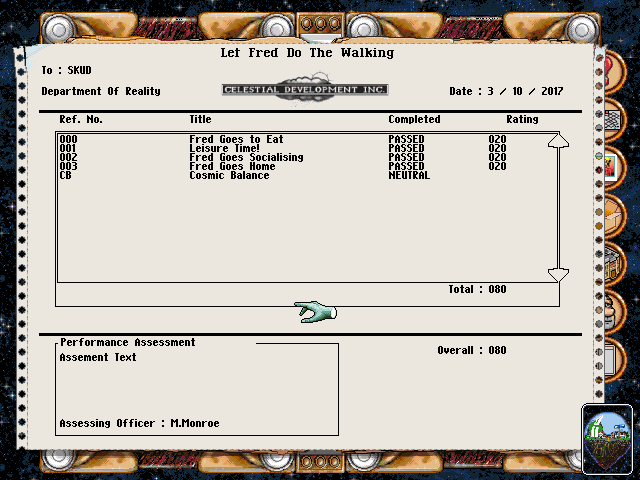The image size is (640, 480).
Task: Click the floating island thumbnail
Action: point(607,439)
